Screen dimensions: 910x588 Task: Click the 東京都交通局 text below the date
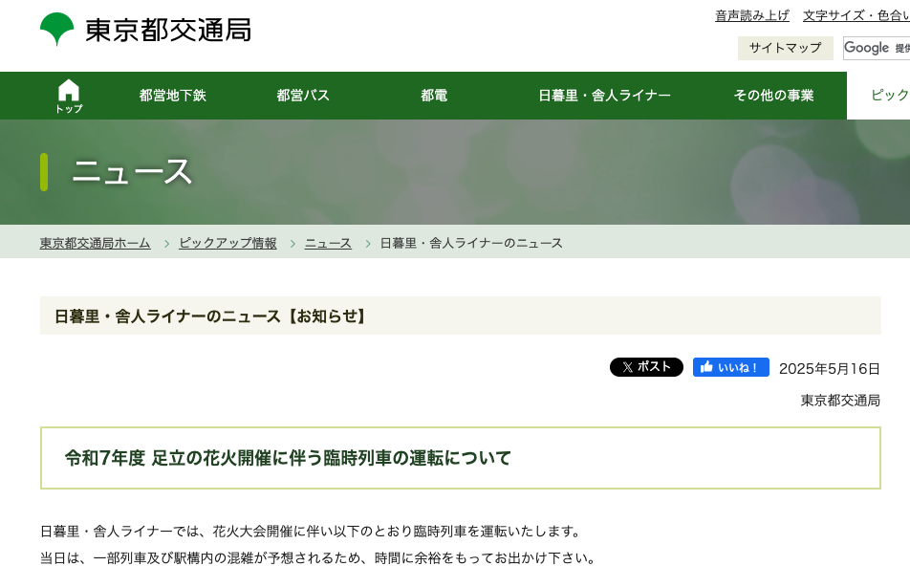click(x=840, y=401)
